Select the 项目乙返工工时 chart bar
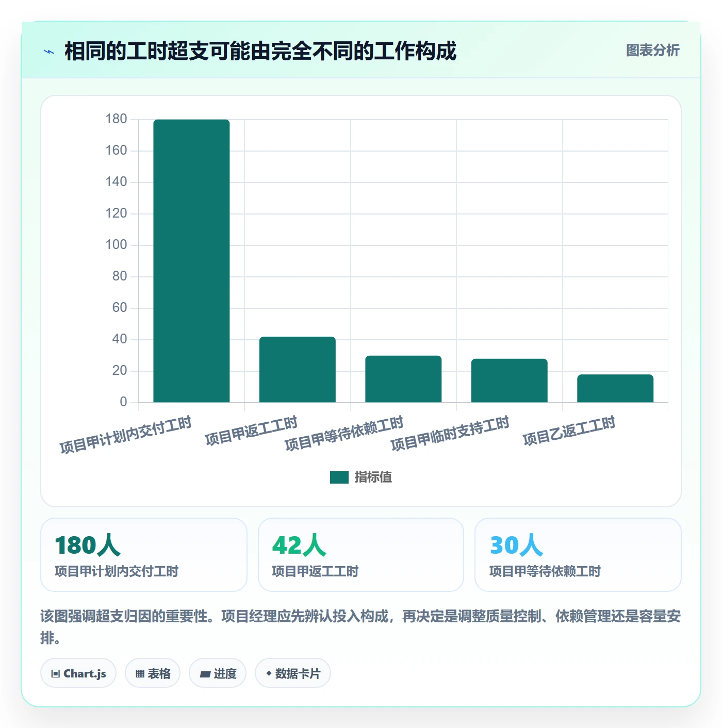 click(615, 388)
